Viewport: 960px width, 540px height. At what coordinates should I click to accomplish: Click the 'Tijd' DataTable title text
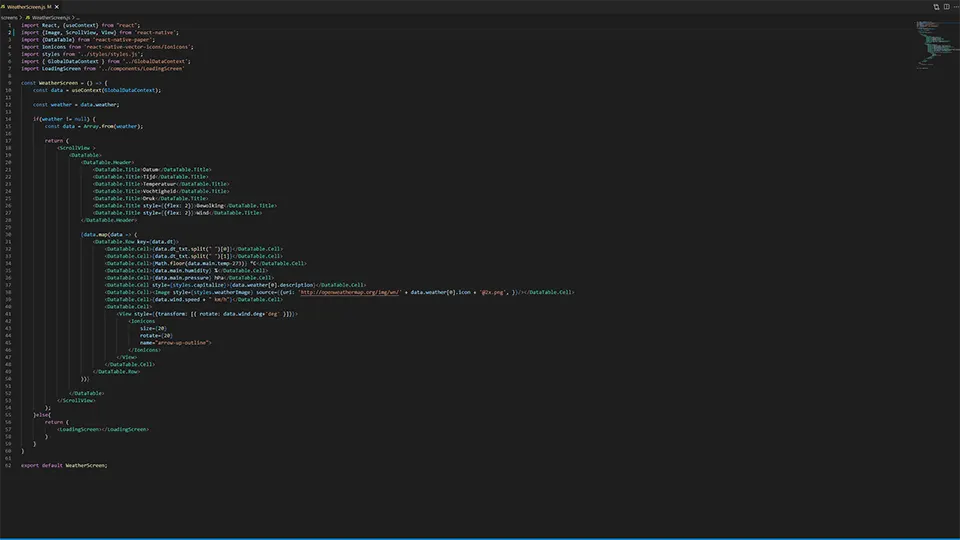pyautogui.click(x=149, y=177)
